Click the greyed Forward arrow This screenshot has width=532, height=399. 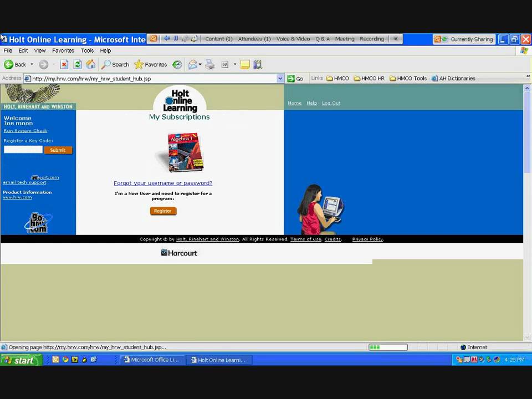[x=43, y=64]
